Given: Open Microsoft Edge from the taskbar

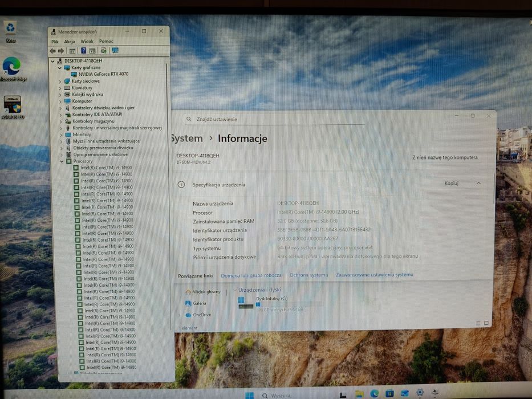Looking at the screenshot, I should (x=375, y=393).
